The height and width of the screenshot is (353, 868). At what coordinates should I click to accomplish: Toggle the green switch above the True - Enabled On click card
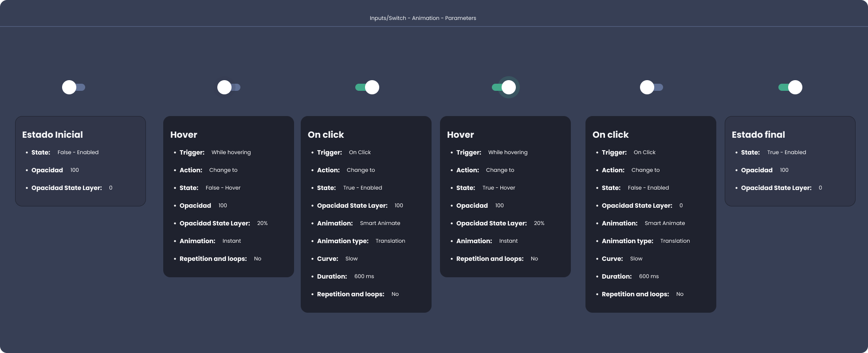(x=367, y=87)
